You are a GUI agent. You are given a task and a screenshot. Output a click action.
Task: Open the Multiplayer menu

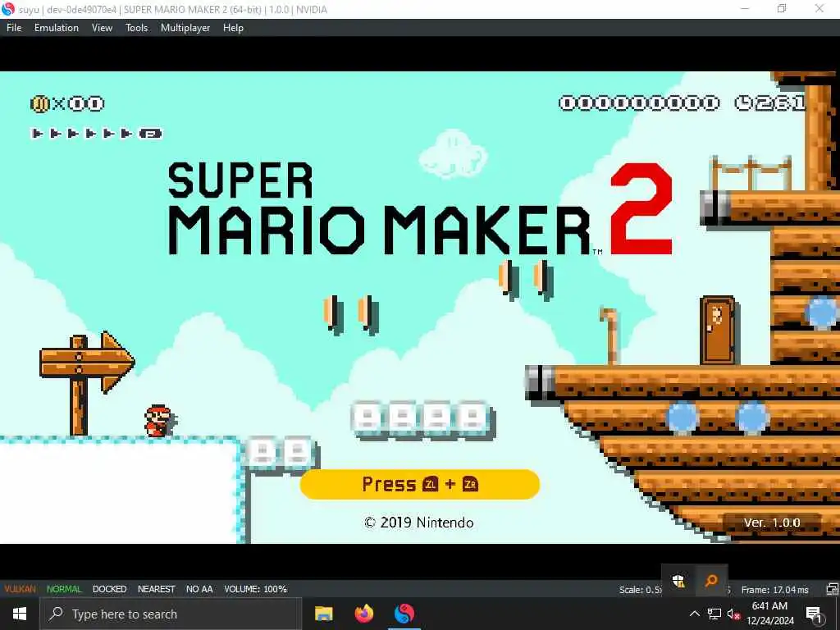(185, 28)
